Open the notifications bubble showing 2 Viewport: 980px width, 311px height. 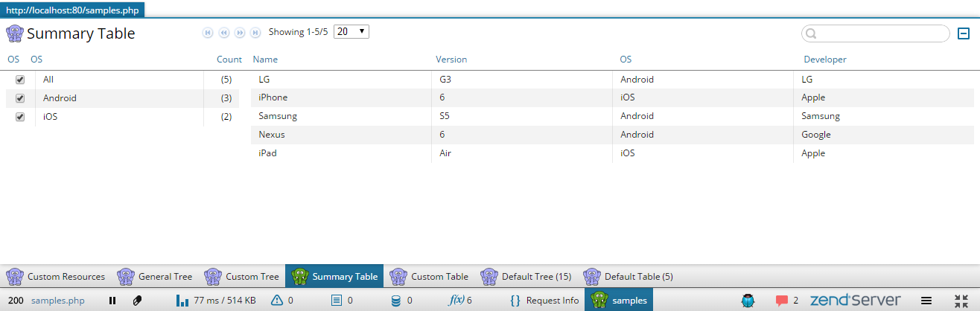tap(787, 301)
